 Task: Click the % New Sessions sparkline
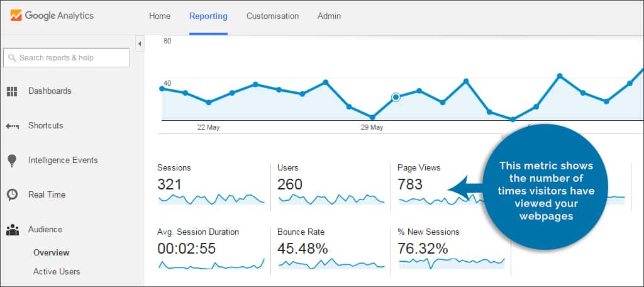click(452, 263)
